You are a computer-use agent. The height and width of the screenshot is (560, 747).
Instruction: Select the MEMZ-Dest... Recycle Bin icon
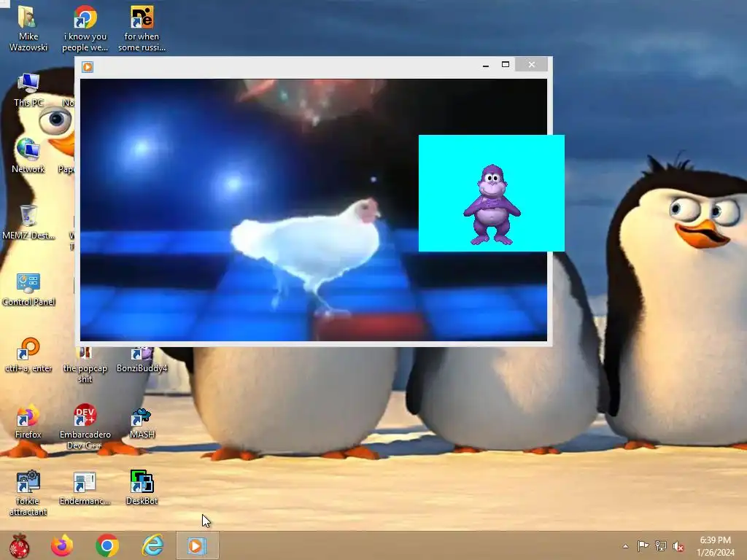[28, 222]
